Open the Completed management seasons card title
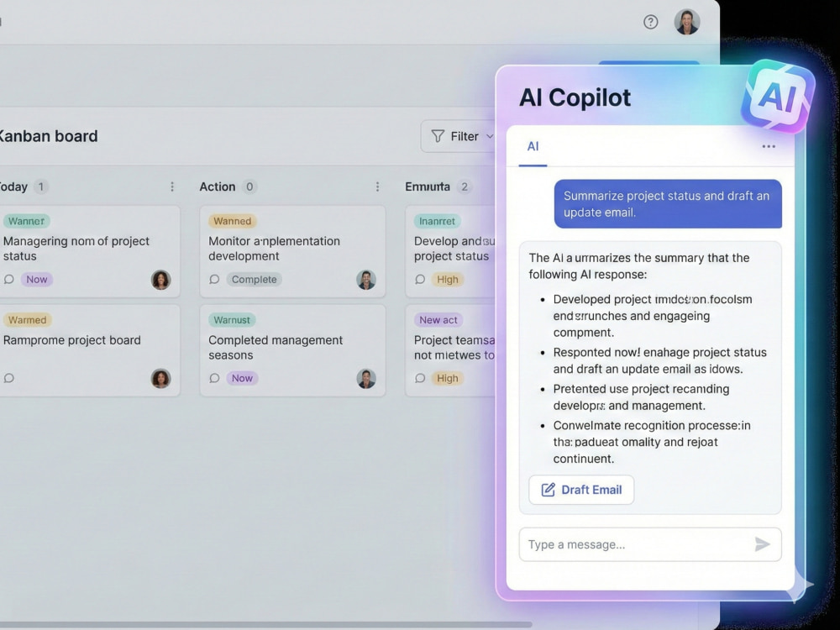 276,348
